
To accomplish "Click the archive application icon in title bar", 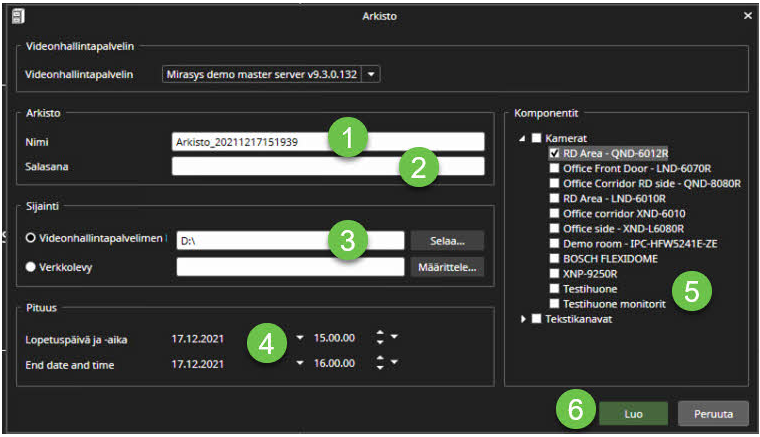I will [19, 15].
